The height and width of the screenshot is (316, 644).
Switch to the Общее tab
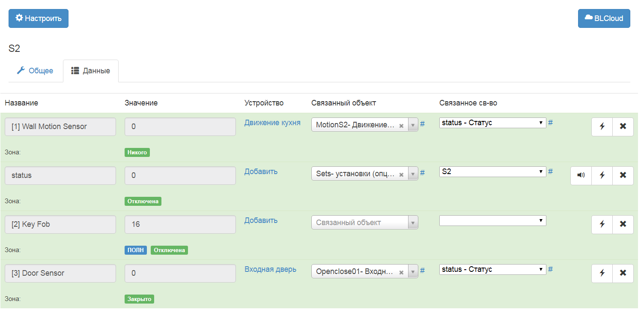[36, 71]
